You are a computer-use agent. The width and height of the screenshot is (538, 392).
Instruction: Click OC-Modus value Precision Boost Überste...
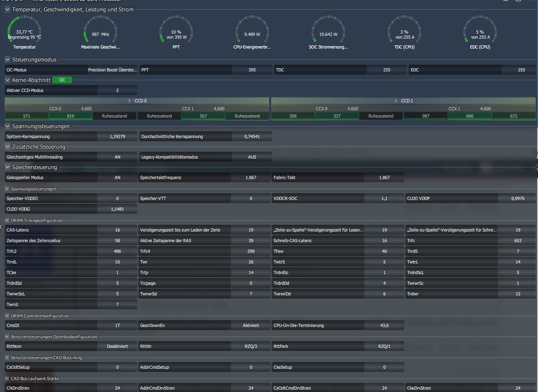click(x=112, y=70)
